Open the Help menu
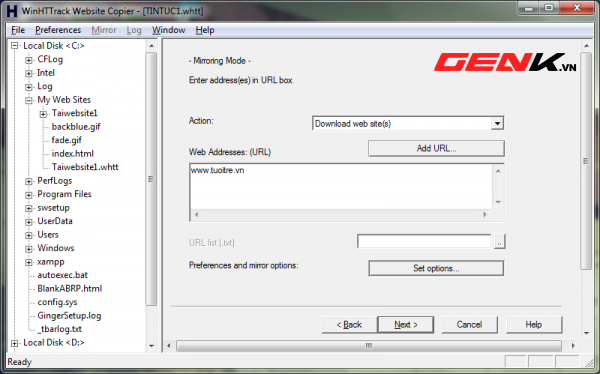Viewport: 600px width, 374px height. 205,30
